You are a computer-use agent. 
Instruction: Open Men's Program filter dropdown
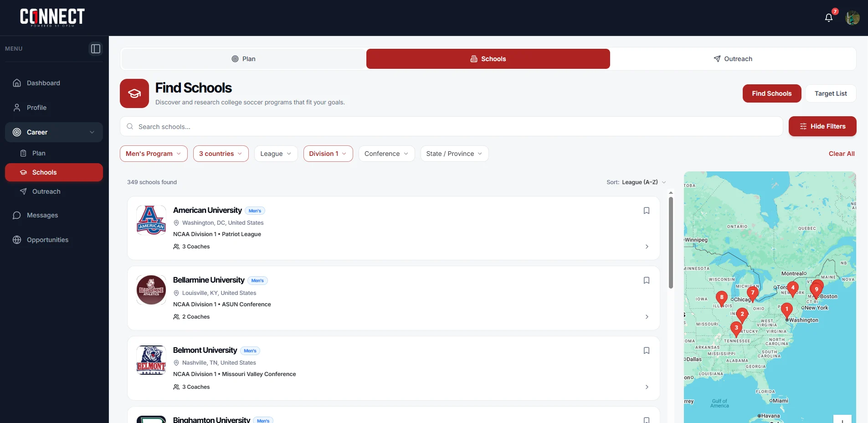click(154, 154)
